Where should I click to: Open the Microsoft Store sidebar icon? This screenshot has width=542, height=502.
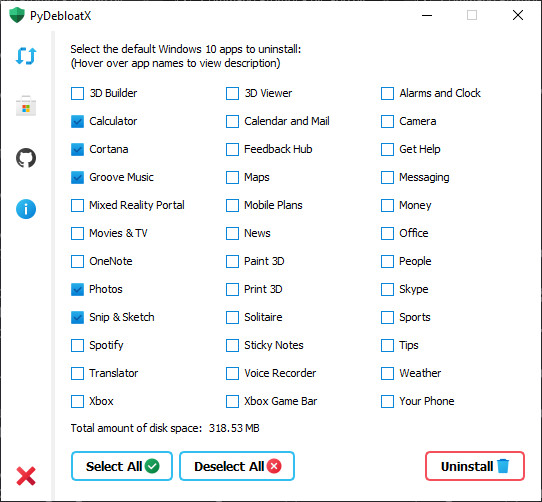(x=26, y=106)
